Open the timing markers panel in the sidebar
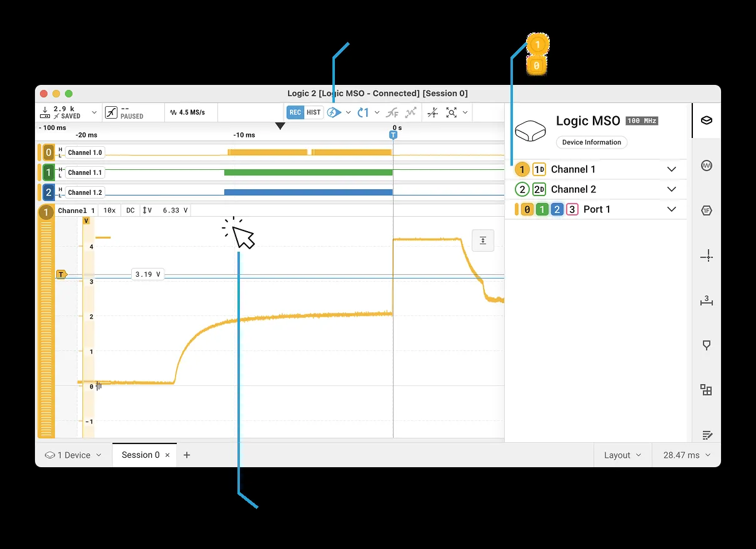Viewport: 756px width, 549px height. pos(707,301)
